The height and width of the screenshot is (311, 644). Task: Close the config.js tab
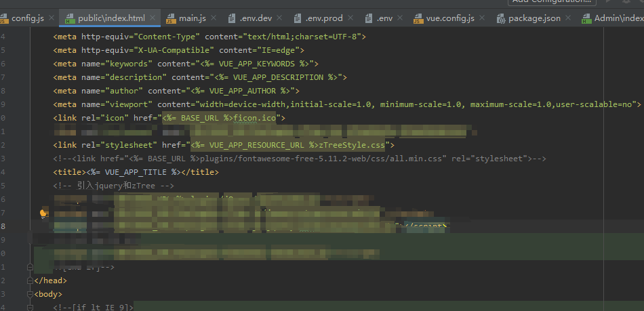(x=52, y=18)
